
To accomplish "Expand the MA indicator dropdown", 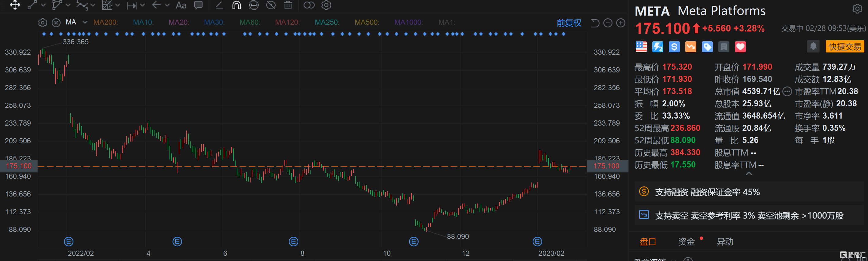I will (85, 22).
